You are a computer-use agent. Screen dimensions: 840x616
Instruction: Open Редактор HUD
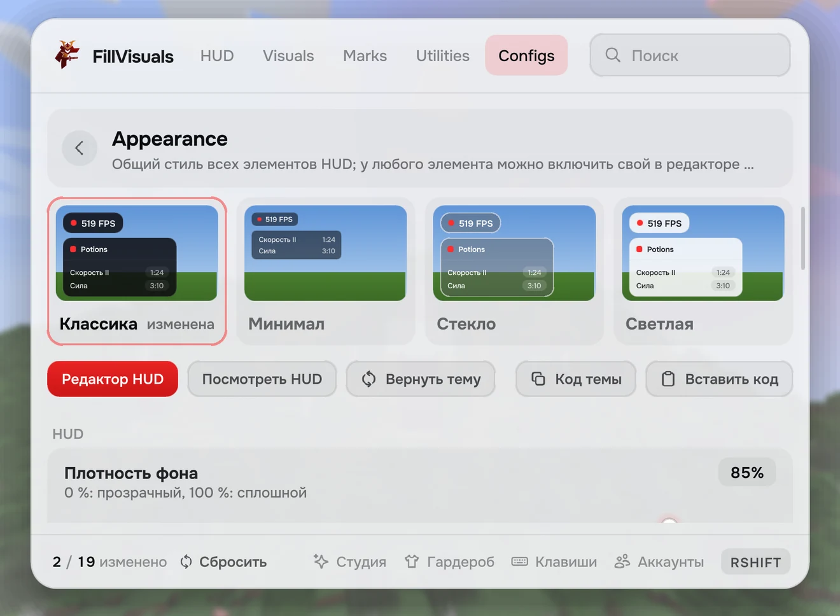pos(113,379)
